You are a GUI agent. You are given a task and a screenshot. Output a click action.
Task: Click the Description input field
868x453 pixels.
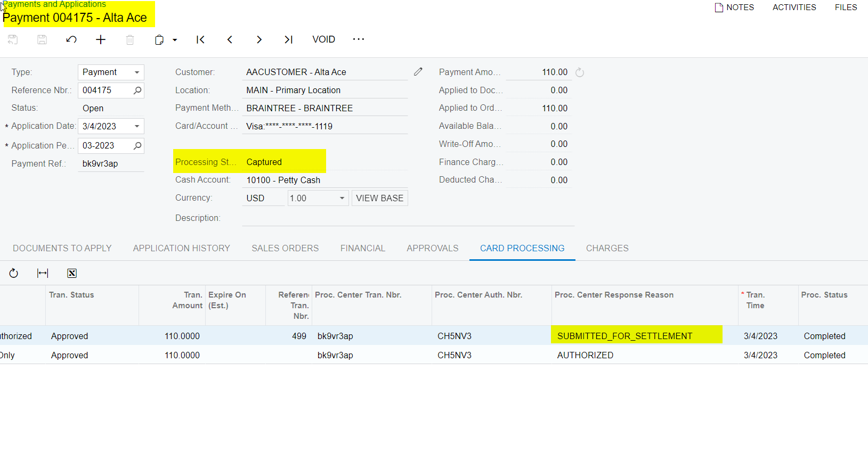tap(408, 218)
